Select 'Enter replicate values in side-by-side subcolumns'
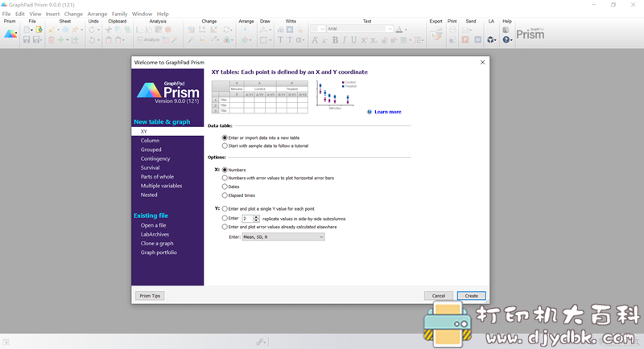Screen dimensions: 644x349 [225, 218]
